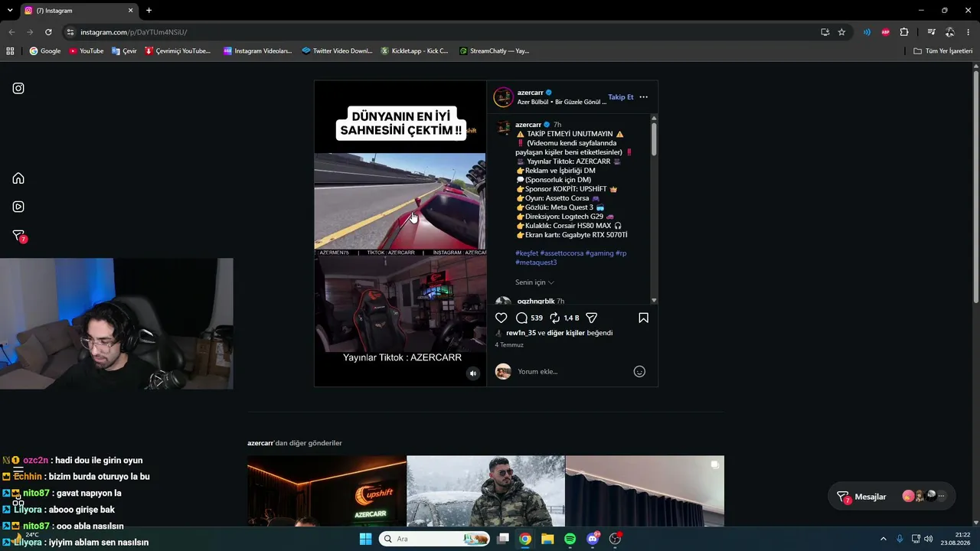Expand the 'Senin için' comment sort dropdown

534,282
